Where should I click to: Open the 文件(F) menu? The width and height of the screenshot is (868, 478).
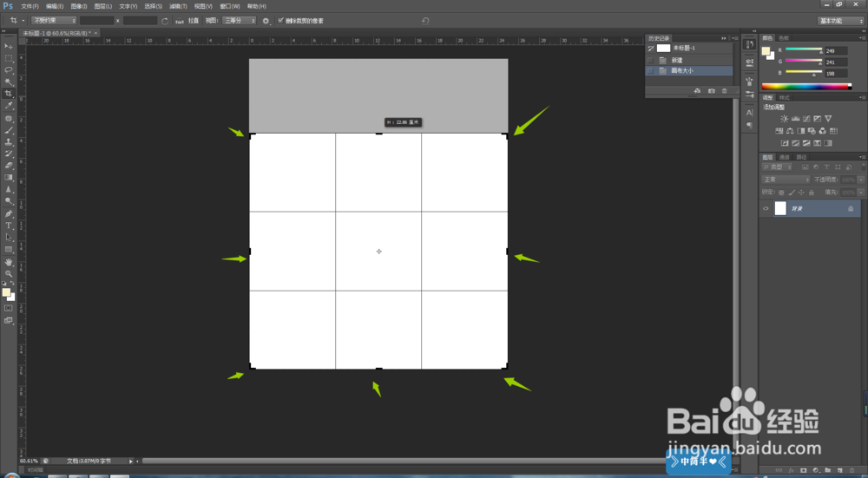click(30, 6)
